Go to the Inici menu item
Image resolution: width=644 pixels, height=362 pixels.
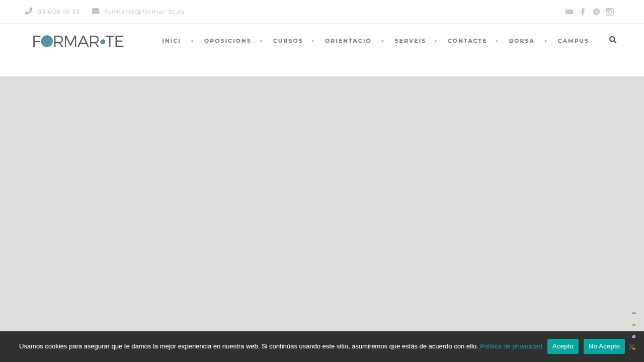pyautogui.click(x=171, y=41)
